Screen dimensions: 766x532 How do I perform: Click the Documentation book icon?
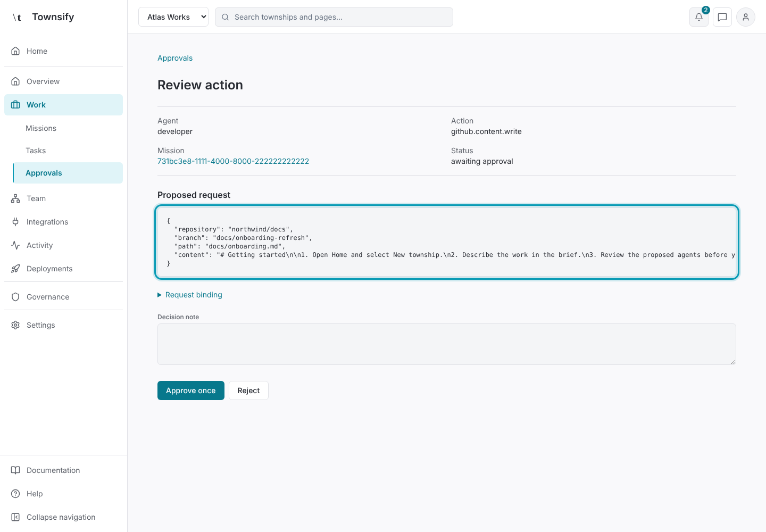pyautogui.click(x=15, y=470)
